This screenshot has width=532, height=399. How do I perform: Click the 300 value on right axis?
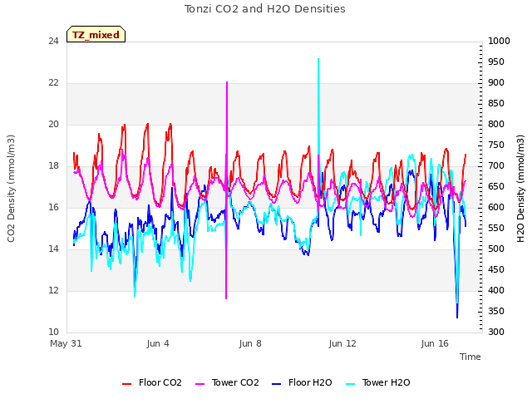click(496, 332)
